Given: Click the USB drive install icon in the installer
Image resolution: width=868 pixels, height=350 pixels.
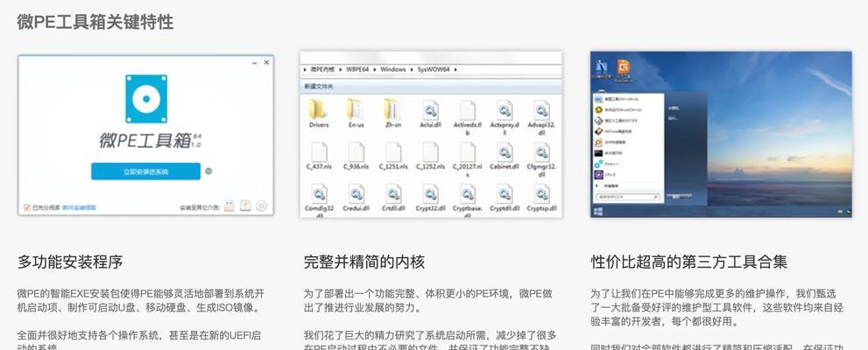Looking at the screenshot, I should [229, 206].
